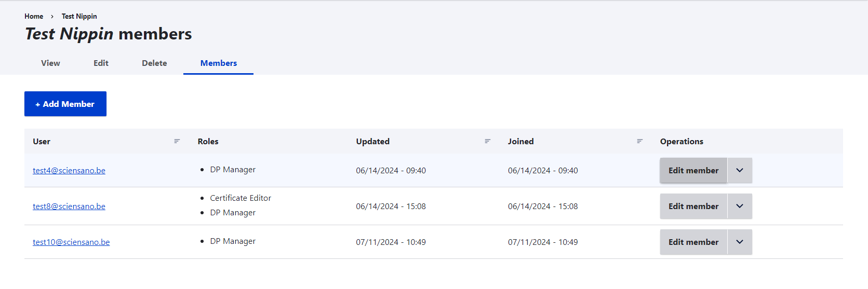
Task: Expand operations dropdown for test4@sciensano.be
Action: click(x=740, y=171)
